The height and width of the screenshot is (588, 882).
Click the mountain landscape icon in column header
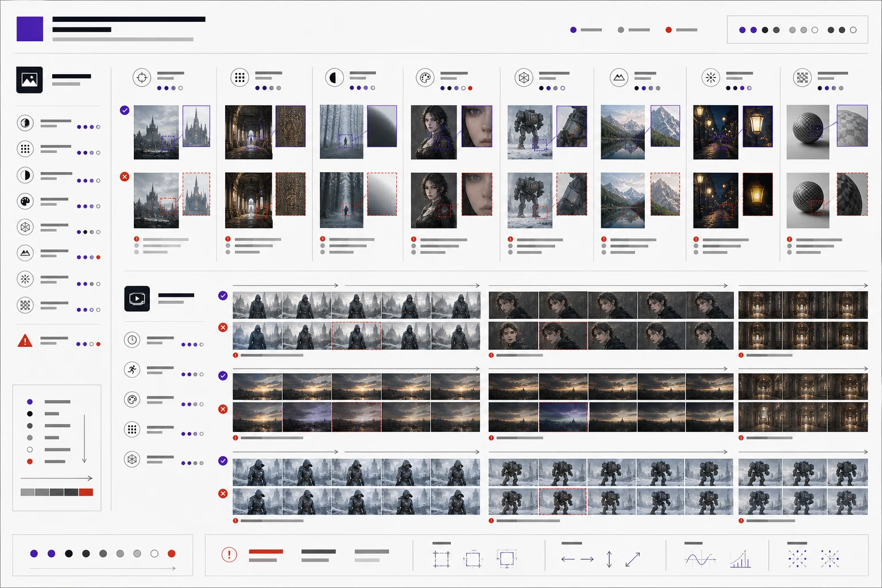[619, 77]
